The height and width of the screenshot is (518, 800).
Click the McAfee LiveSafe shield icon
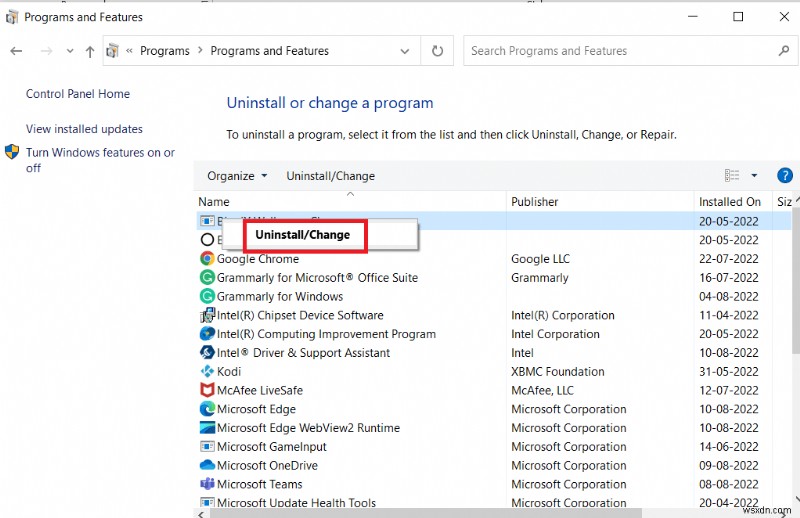pos(207,390)
